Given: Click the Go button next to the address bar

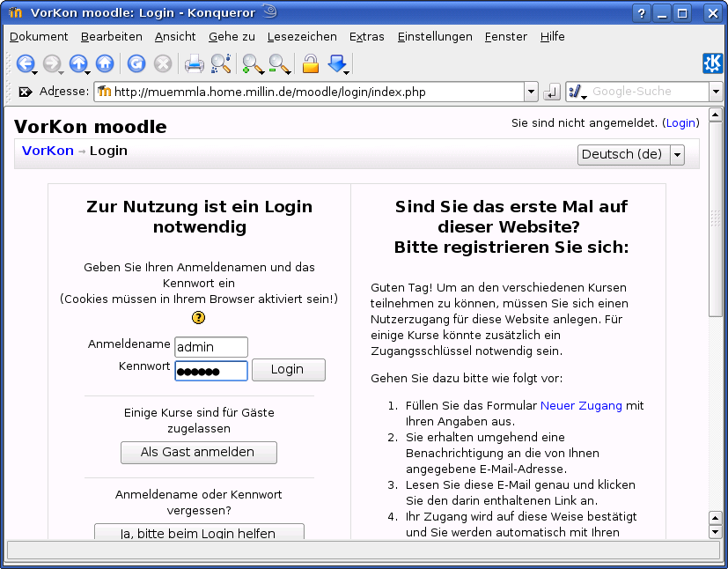Looking at the screenshot, I should [x=551, y=92].
